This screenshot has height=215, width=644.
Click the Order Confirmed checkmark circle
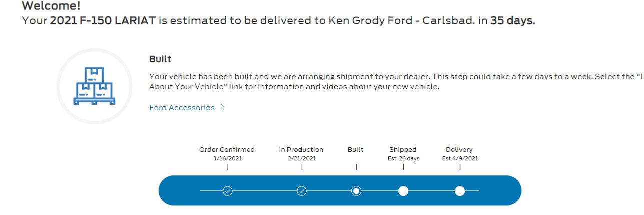pyautogui.click(x=228, y=191)
